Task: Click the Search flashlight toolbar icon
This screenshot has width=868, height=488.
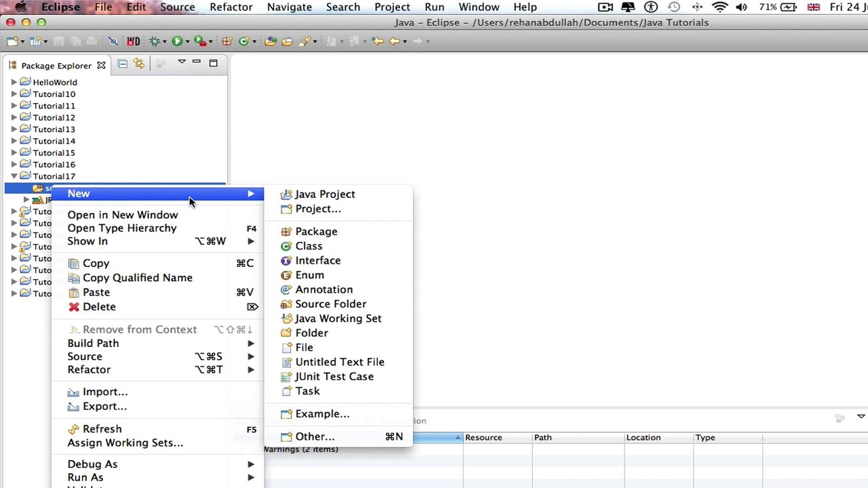Action: (x=304, y=41)
